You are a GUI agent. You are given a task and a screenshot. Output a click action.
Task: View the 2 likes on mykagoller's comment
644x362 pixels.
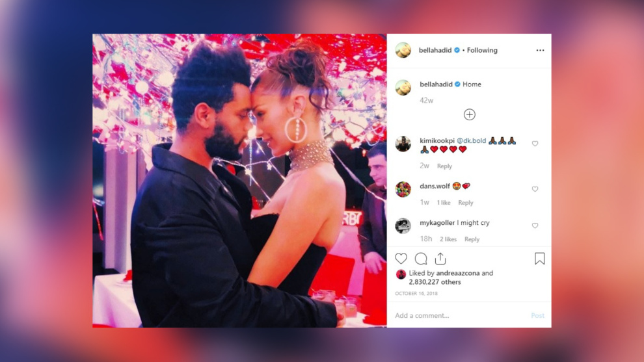[448, 239]
